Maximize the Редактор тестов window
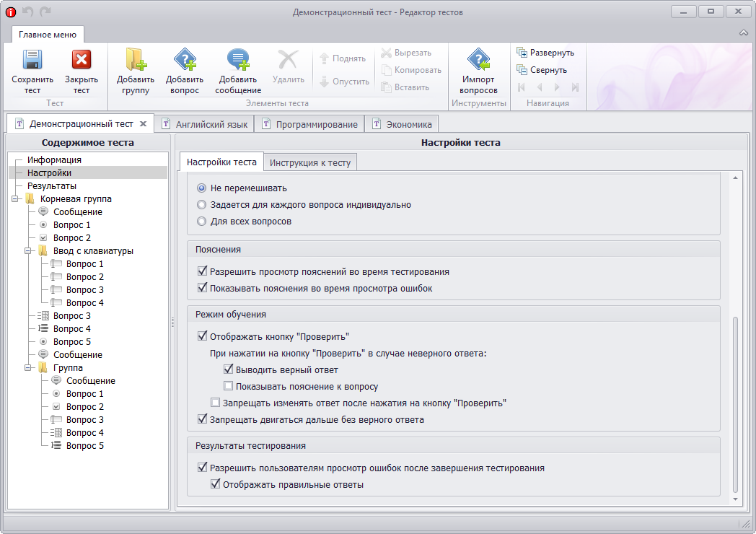 tap(711, 12)
